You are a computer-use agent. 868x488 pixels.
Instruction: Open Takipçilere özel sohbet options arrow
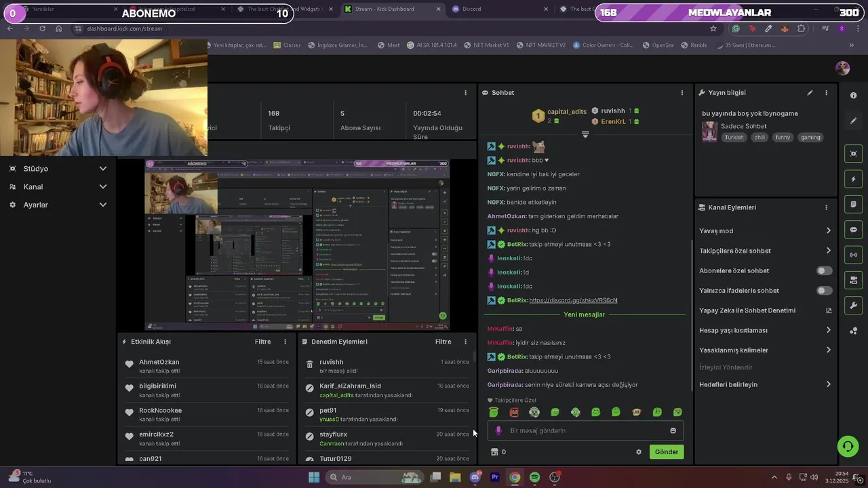828,251
